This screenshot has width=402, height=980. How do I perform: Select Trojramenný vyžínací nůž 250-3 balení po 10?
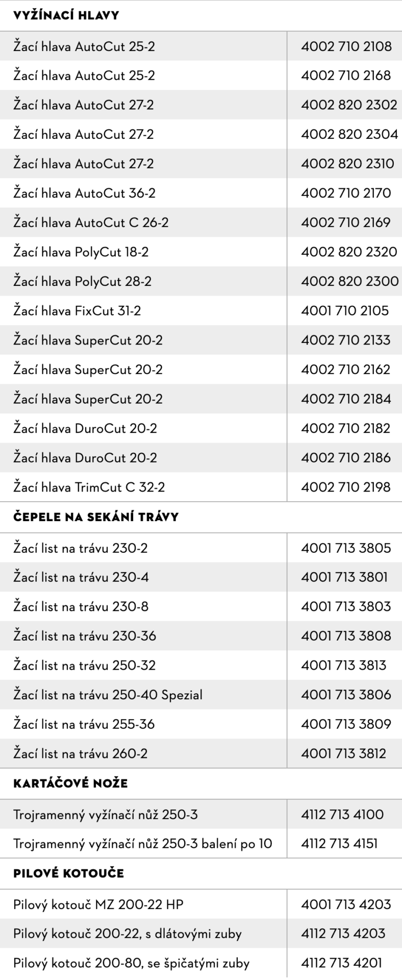143,843
